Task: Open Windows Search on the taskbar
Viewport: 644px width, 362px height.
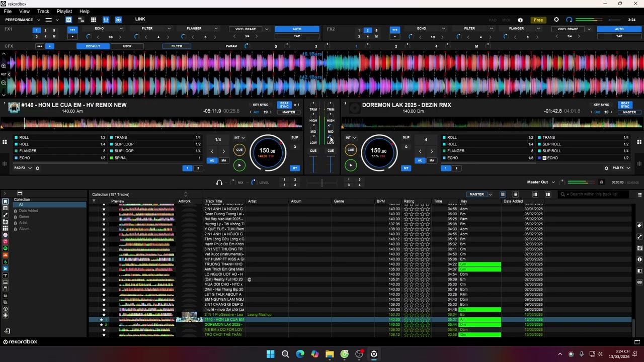Action: point(285,354)
